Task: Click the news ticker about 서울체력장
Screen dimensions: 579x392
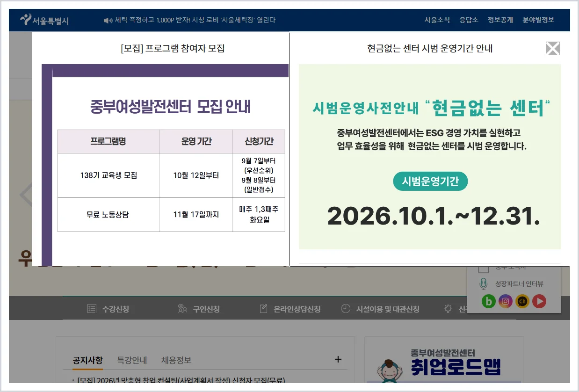Action: pos(195,20)
